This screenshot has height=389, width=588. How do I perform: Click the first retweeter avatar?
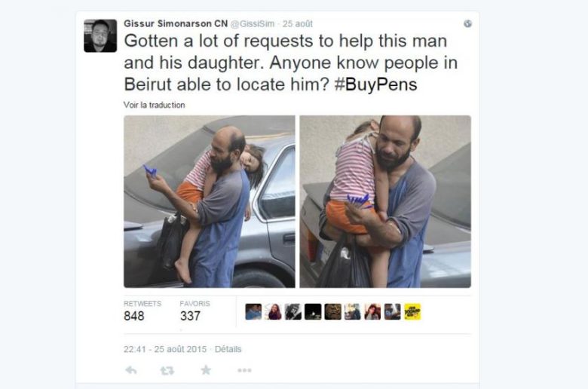coord(253,311)
